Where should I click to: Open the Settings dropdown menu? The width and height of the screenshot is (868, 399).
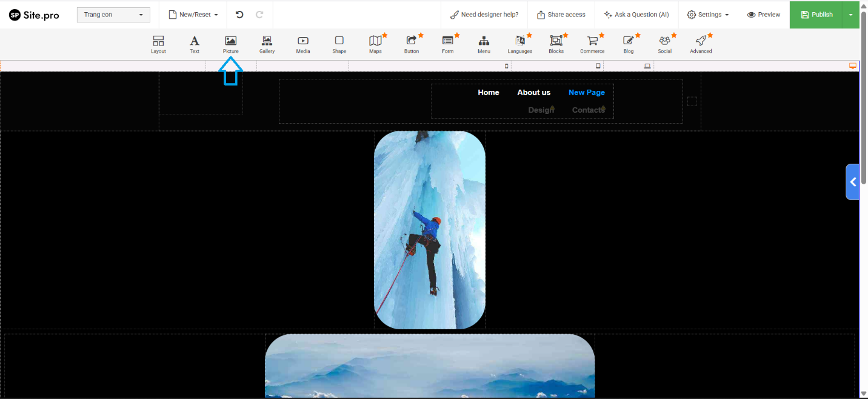point(707,15)
